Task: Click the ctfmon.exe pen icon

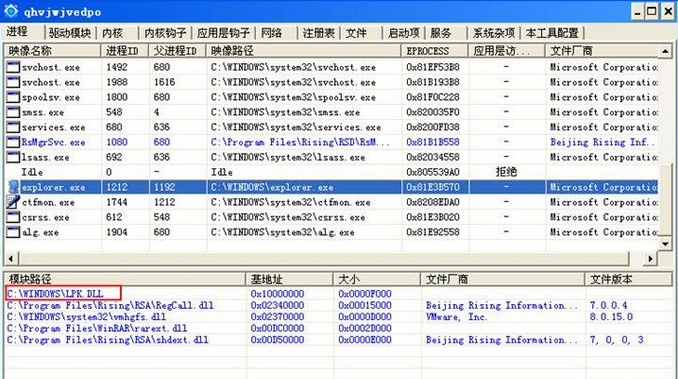Action: coord(13,202)
